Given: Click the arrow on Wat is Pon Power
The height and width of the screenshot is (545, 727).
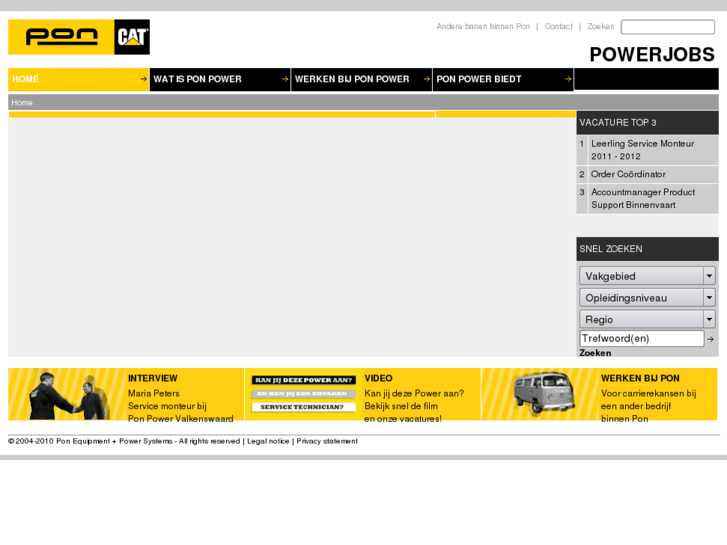Looking at the screenshot, I should (x=285, y=79).
